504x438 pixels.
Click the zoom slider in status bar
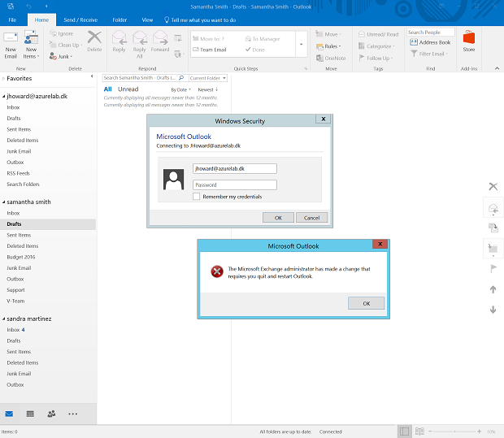coord(454,431)
